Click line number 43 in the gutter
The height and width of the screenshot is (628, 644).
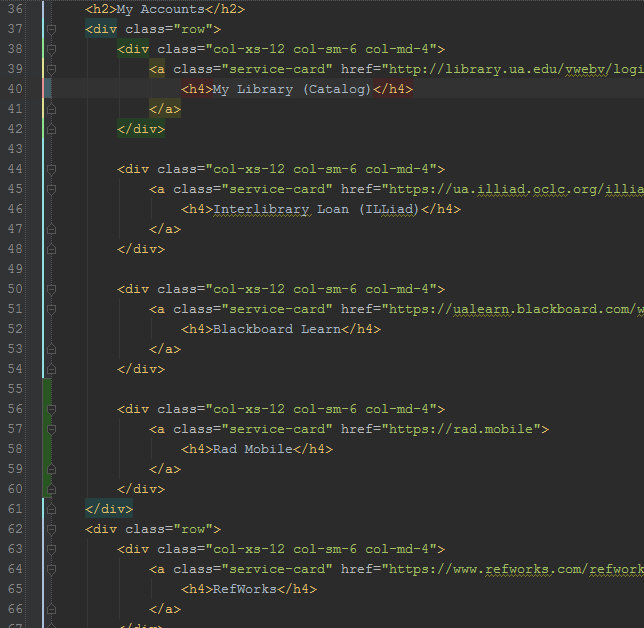(x=15, y=149)
